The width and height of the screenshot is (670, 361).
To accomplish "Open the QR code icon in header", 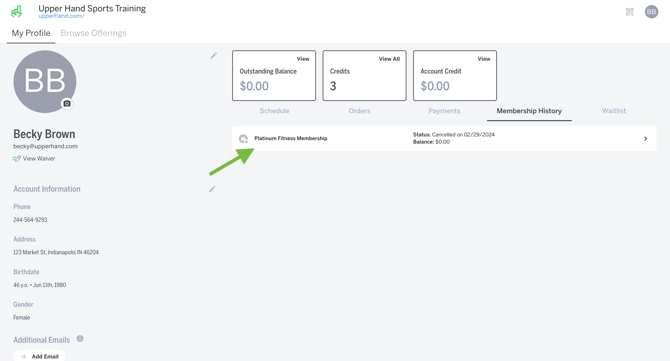I will coord(630,12).
